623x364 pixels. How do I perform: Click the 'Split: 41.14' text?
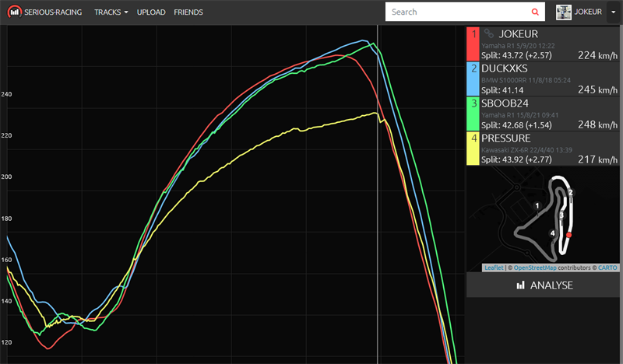(x=502, y=90)
